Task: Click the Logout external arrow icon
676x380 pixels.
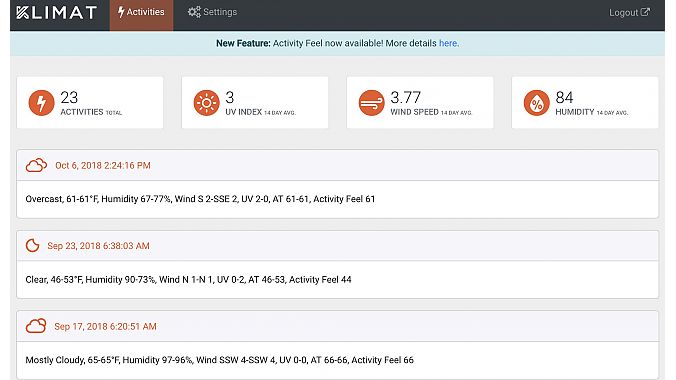Action: click(645, 12)
